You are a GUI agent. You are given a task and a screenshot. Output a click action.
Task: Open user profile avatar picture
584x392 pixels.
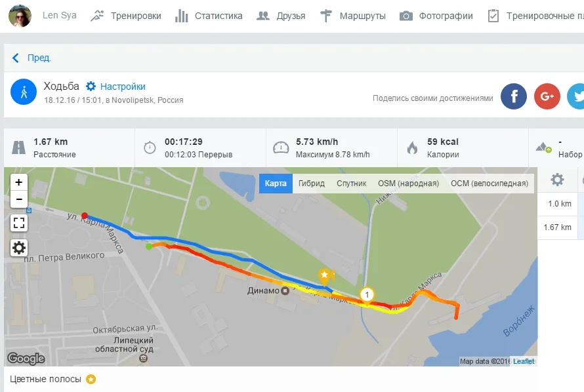click(x=20, y=16)
